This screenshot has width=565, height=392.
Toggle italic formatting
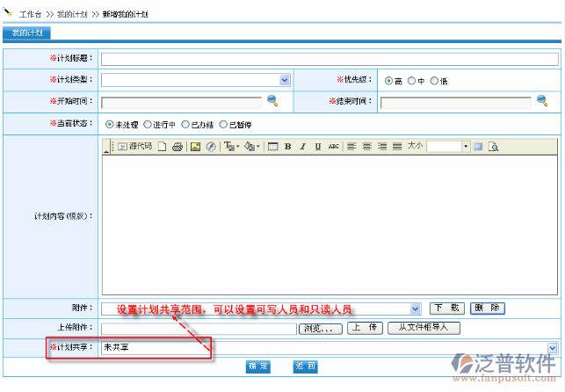(303, 147)
